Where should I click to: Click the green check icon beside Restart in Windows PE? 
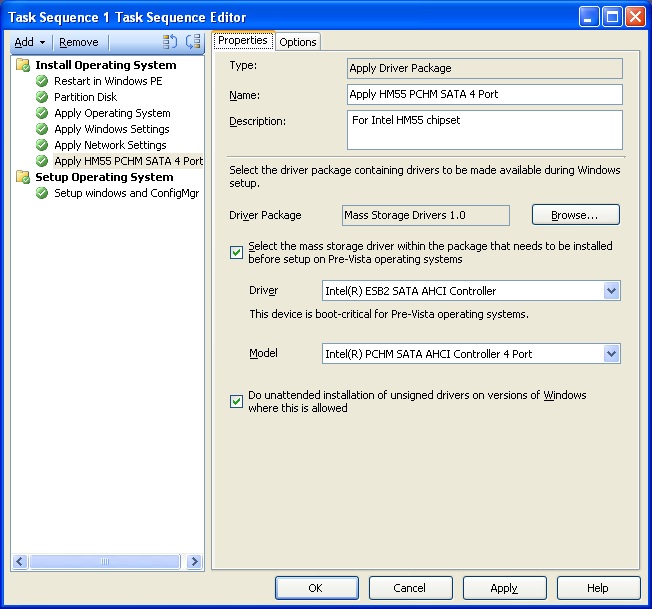click(x=42, y=81)
